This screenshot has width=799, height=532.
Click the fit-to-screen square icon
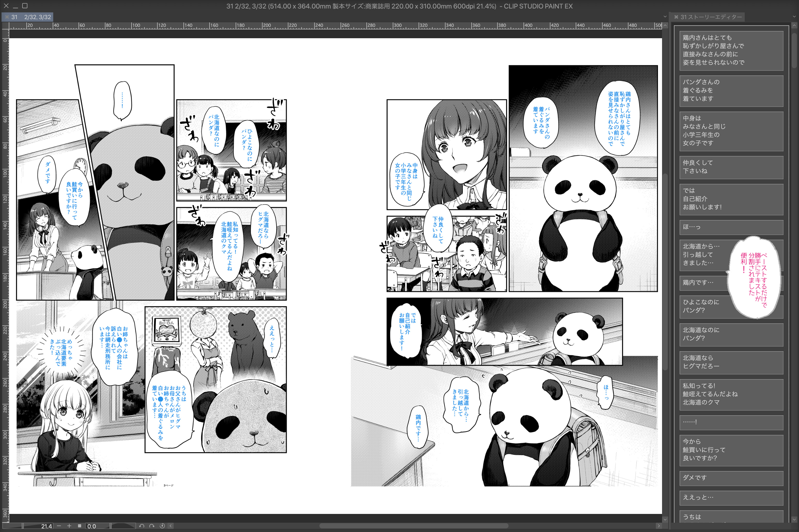pyautogui.click(x=79, y=526)
